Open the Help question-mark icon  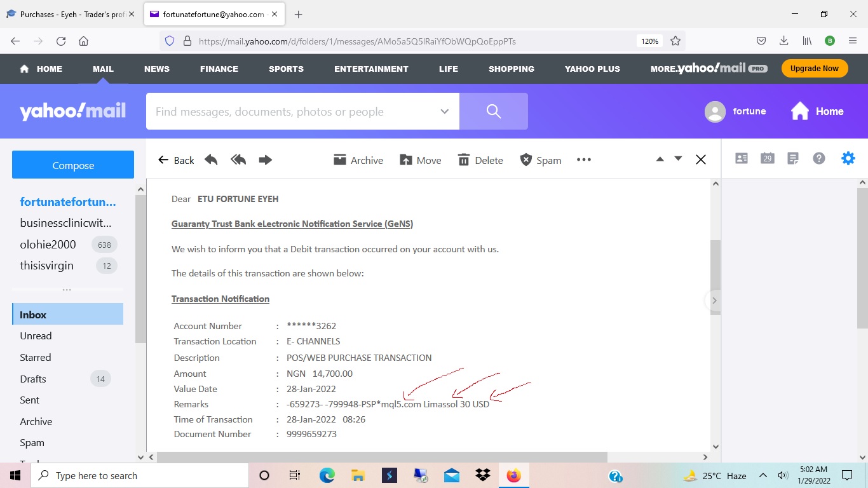coord(819,158)
